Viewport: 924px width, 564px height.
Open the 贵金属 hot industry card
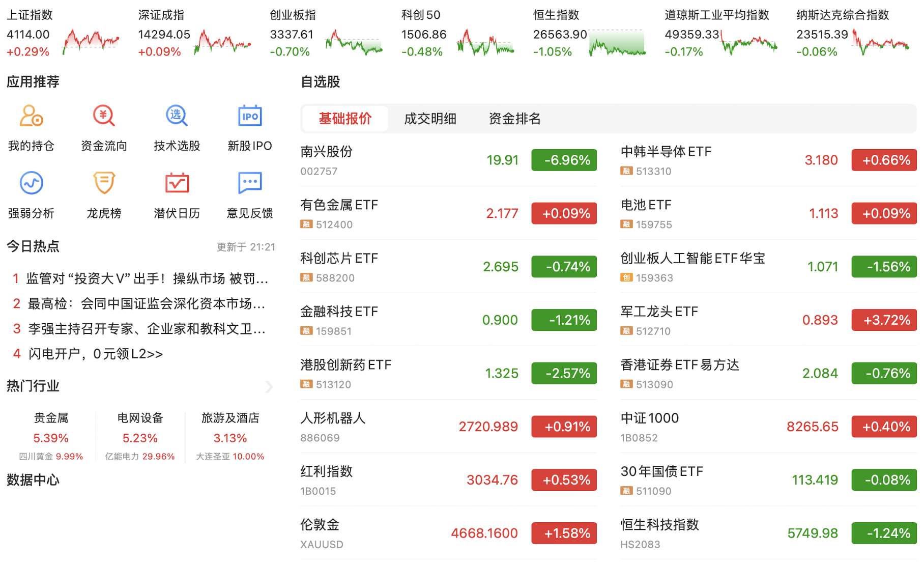pos(51,436)
